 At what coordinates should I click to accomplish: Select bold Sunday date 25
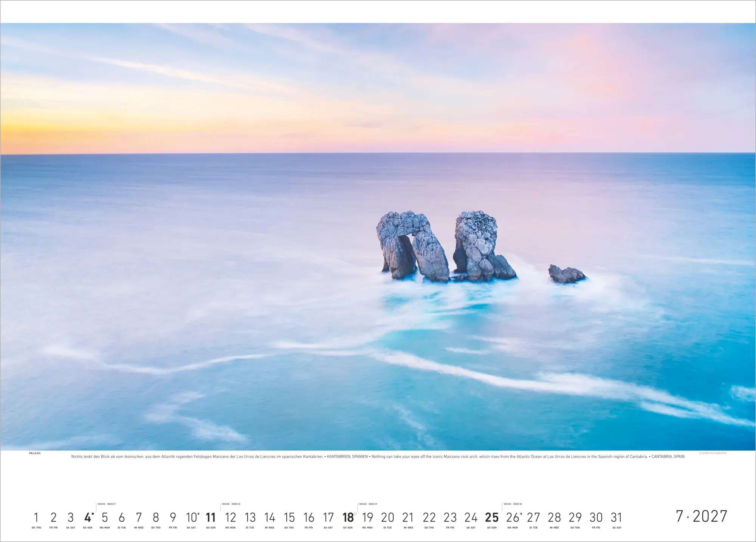click(x=492, y=517)
